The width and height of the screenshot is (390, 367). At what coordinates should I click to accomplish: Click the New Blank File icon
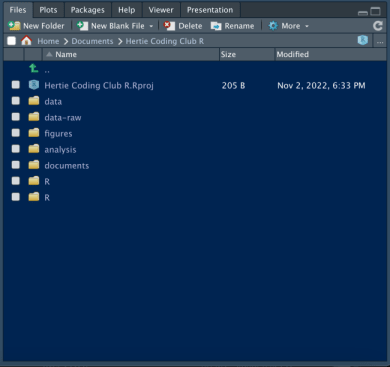tap(82, 26)
